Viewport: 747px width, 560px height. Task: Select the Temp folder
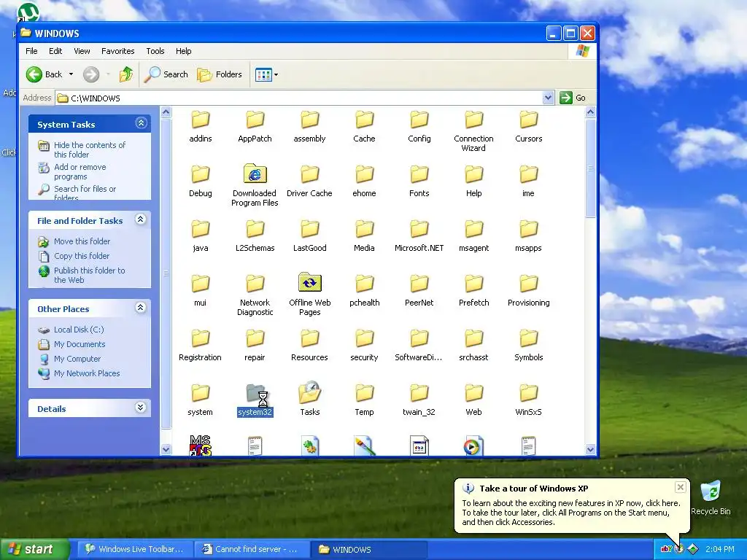click(x=365, y=400)
